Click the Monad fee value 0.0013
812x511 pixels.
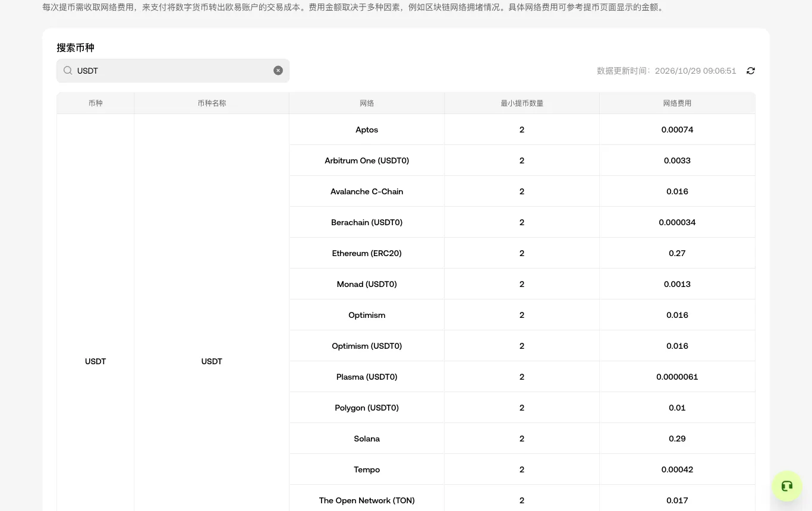pyautogui.click(x=677, y=284)
